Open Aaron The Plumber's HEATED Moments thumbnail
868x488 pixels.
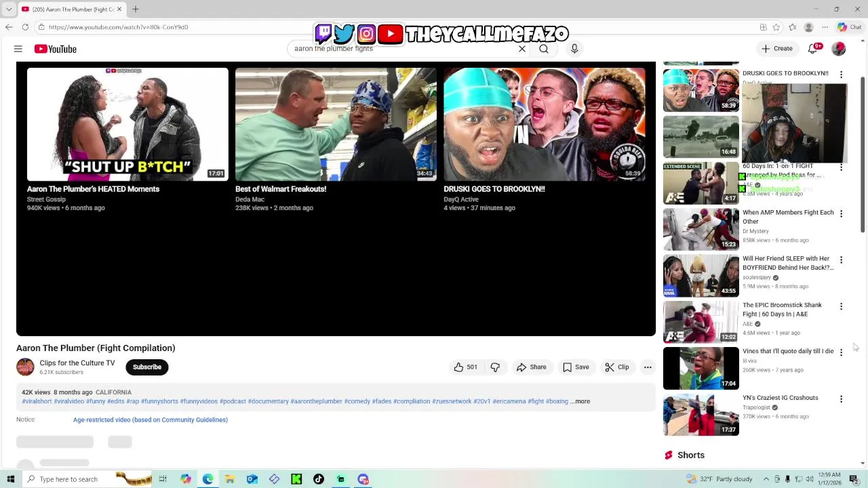(127, 124)
